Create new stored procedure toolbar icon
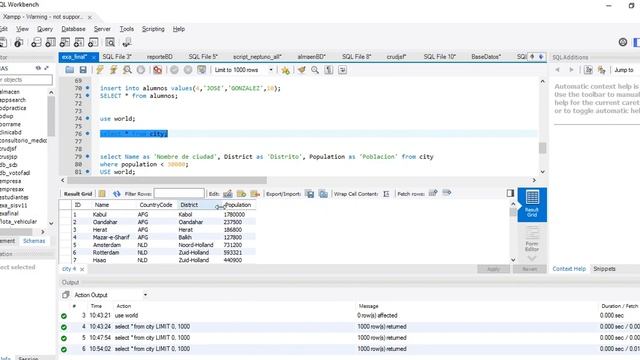 point(79,42)
